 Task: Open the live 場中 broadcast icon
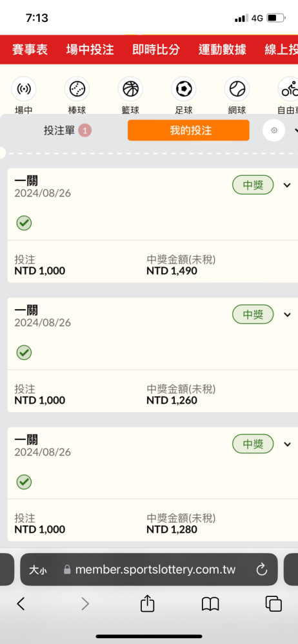coord(23,89)
